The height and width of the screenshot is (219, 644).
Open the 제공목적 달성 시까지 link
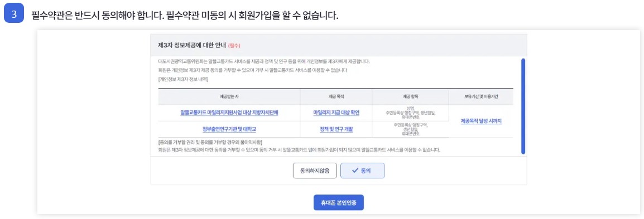tap(481, 121)
